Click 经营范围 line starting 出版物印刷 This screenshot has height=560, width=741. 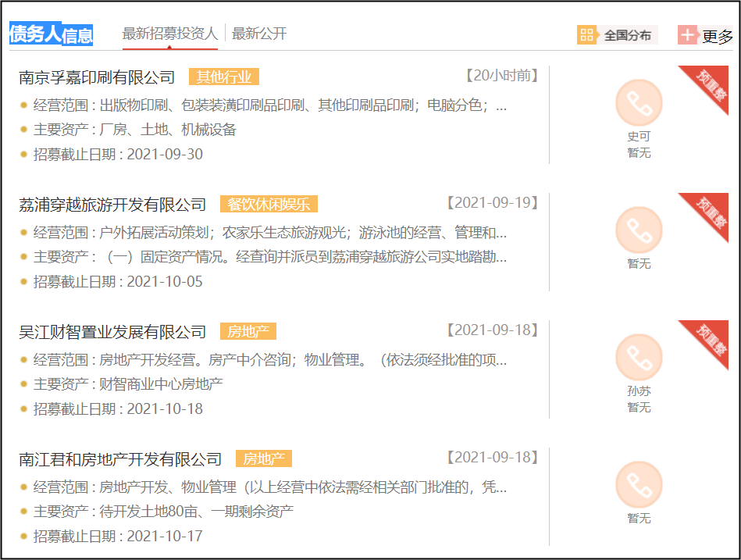(x=270, y=105)
